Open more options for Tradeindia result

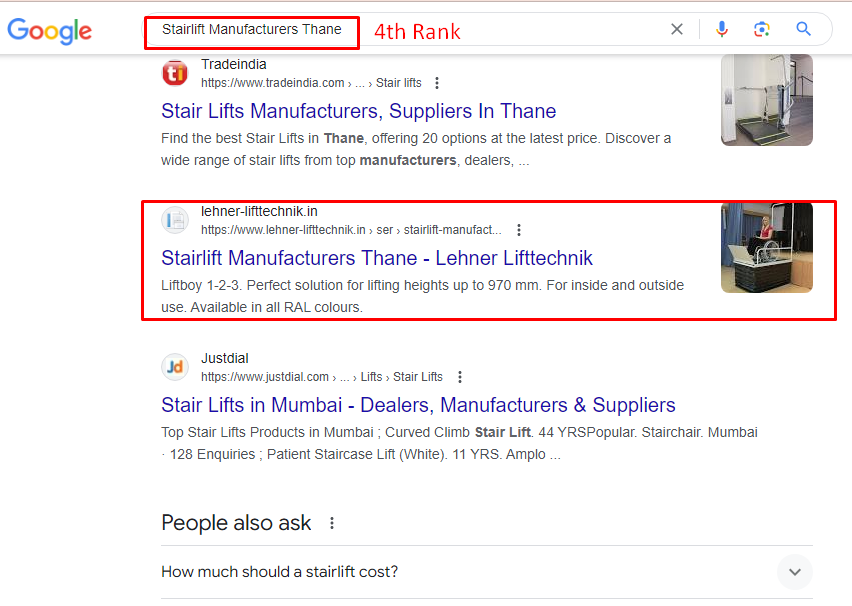coord(437,83)
